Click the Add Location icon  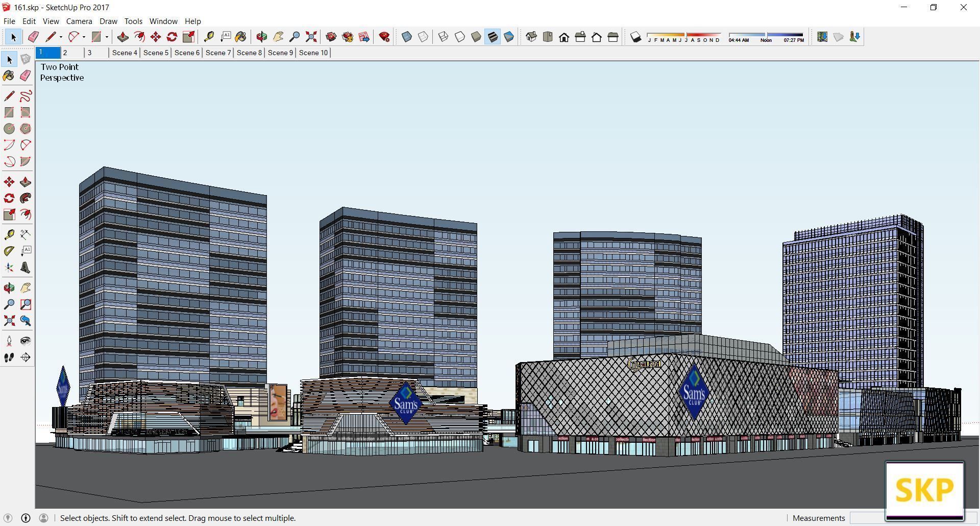pos(822,37)
